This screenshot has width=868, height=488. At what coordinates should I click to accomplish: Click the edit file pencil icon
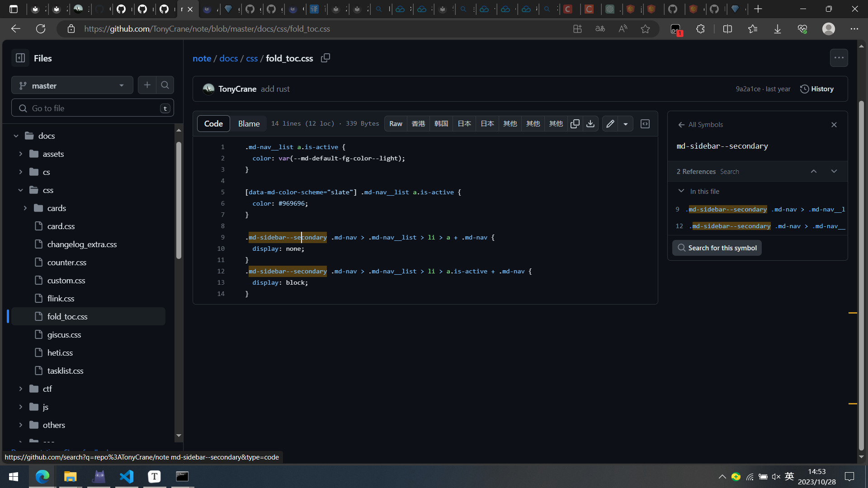[610, 124]
